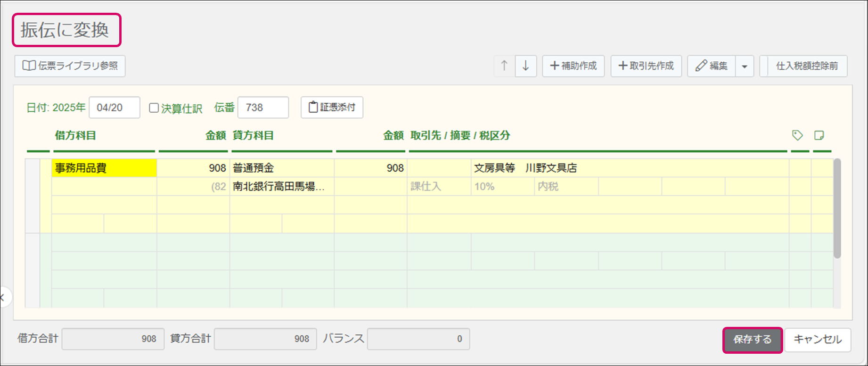This screenshot has width=868, height=366.
Task: Click the 取引先作成 button
Action: [x=646, y=66]
